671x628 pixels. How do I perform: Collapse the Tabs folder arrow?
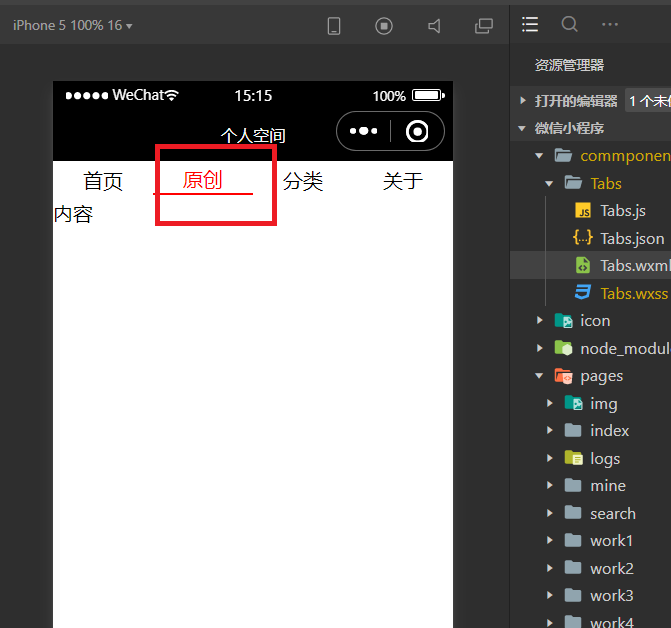(549, 184)
